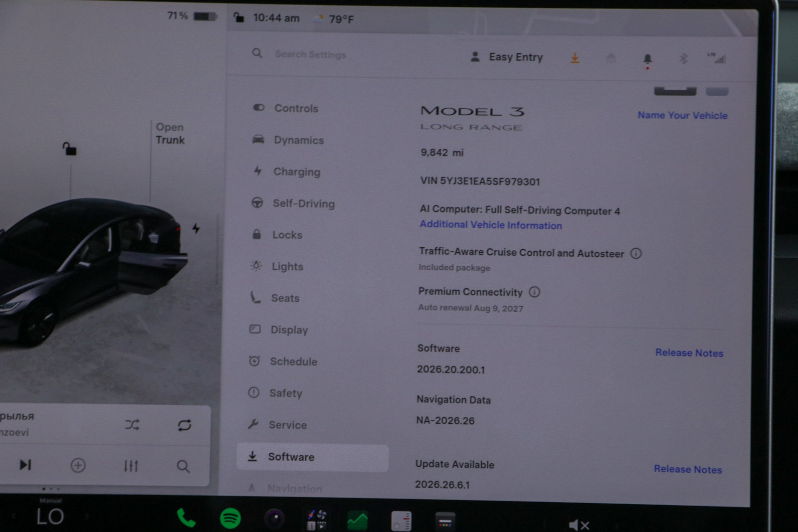Open notifications bell icon
Image resolution: width=798 pixels, height=532 pixels.
647,59
